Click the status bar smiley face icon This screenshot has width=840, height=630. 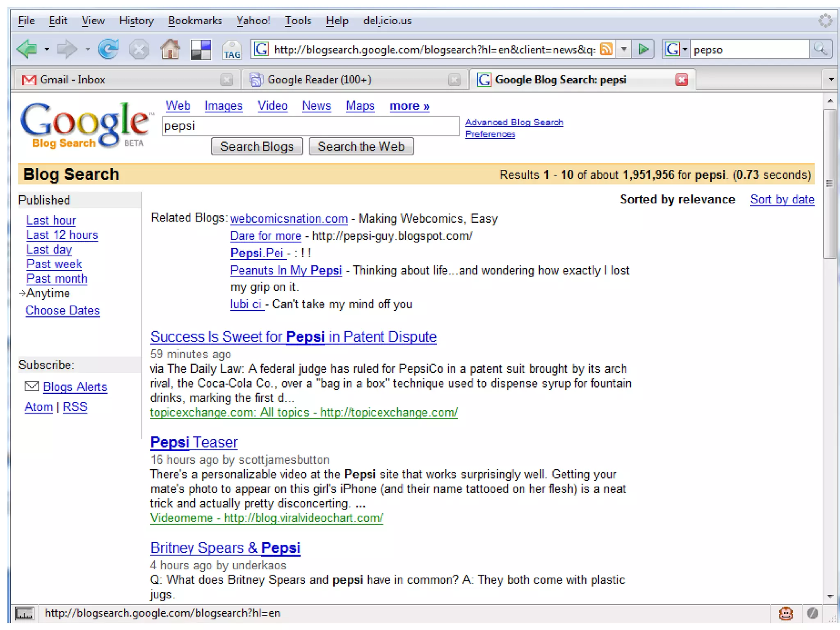(785, 613)
